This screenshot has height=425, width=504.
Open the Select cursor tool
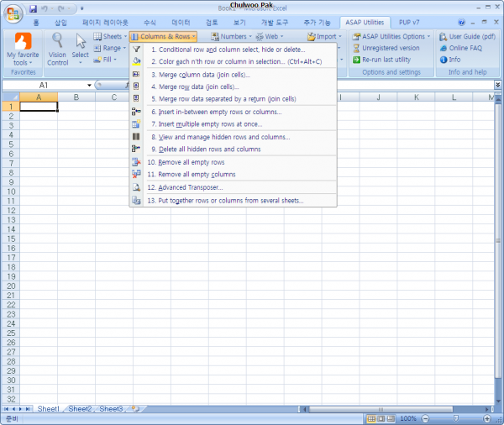point(81,50)
